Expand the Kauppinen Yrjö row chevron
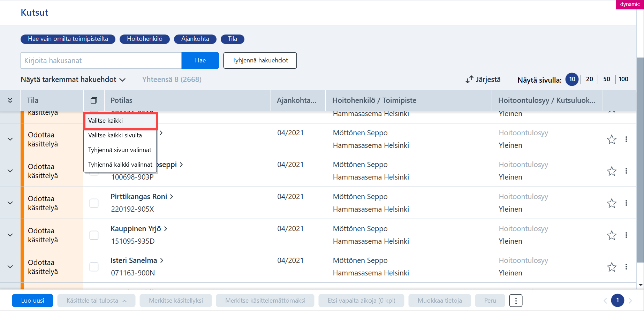Screen dimensions: 644x311 pos(10,235)
